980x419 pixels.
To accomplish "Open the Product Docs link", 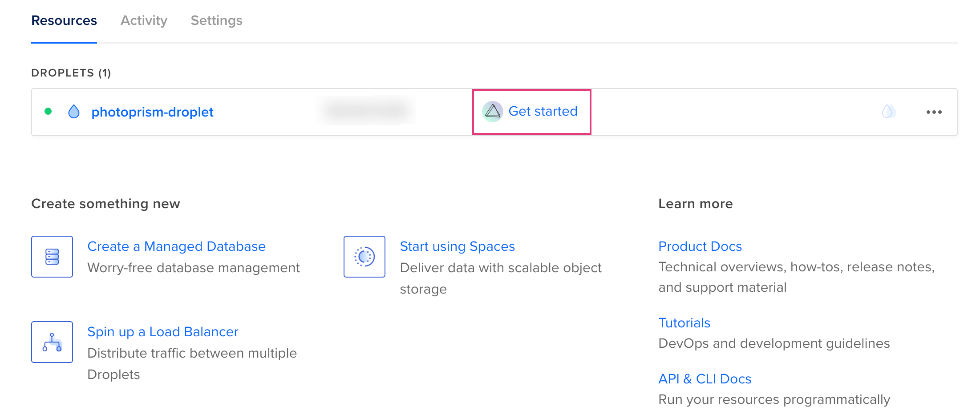I will click(x=700, y=246).
